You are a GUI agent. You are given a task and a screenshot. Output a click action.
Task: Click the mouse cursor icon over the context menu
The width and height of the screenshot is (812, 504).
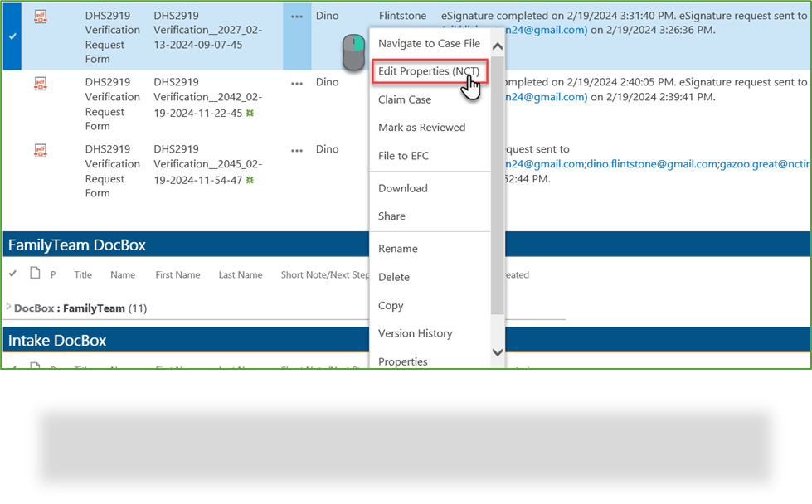point(352,54)
